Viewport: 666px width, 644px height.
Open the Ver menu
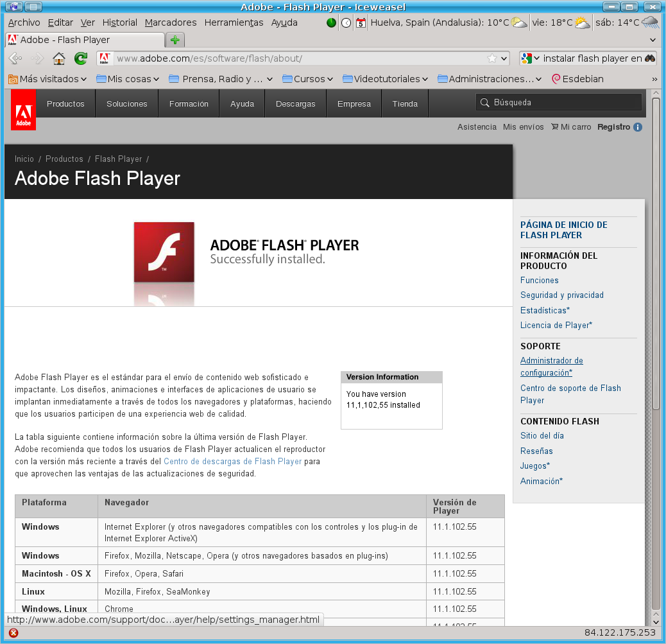[88, 22]
